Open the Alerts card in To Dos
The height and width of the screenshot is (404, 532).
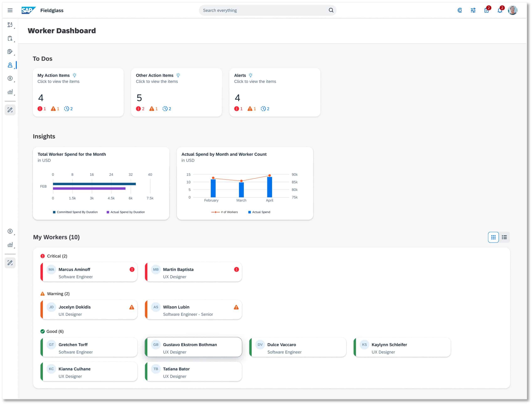coord(275,93)
